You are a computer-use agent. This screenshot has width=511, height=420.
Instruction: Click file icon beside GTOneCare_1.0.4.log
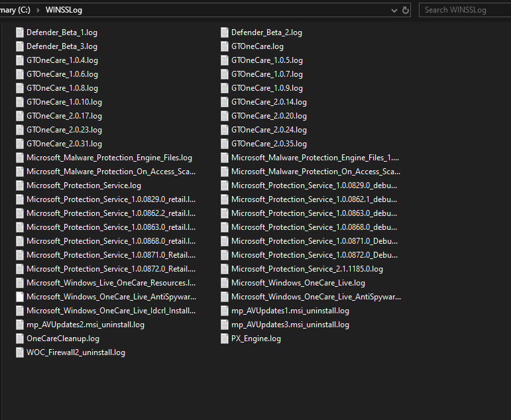coord(20,60)
